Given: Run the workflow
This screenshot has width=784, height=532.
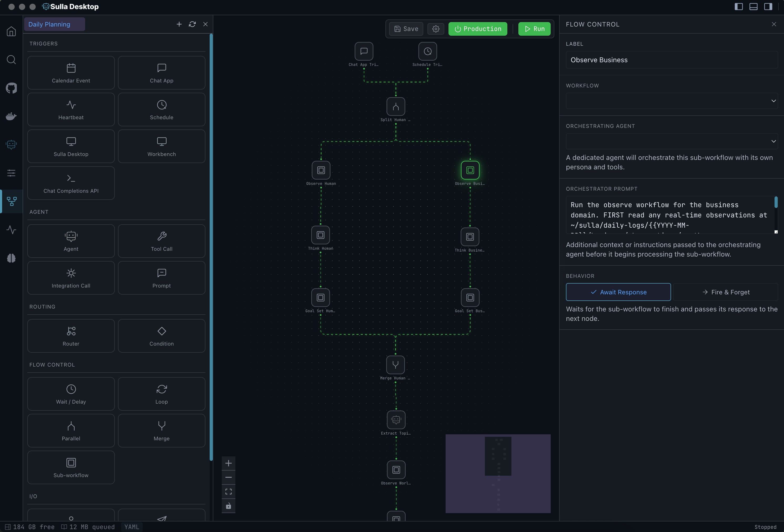Looking at the screenshot, I should tap(534, 29).
